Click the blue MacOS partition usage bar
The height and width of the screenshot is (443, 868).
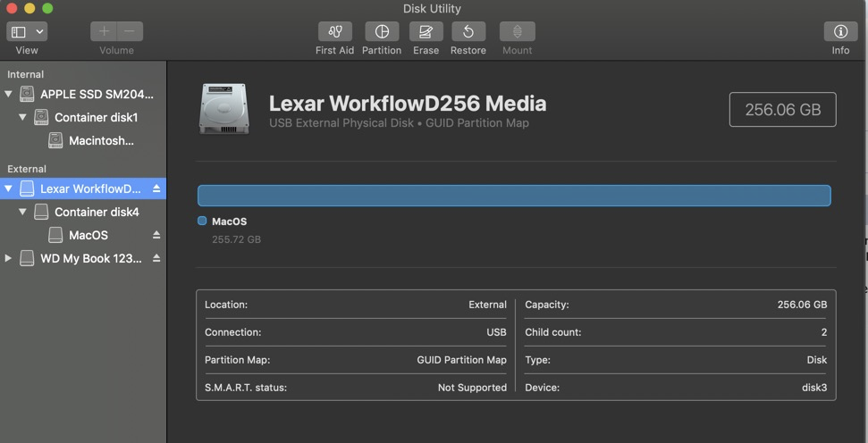(x=514, y=196)
